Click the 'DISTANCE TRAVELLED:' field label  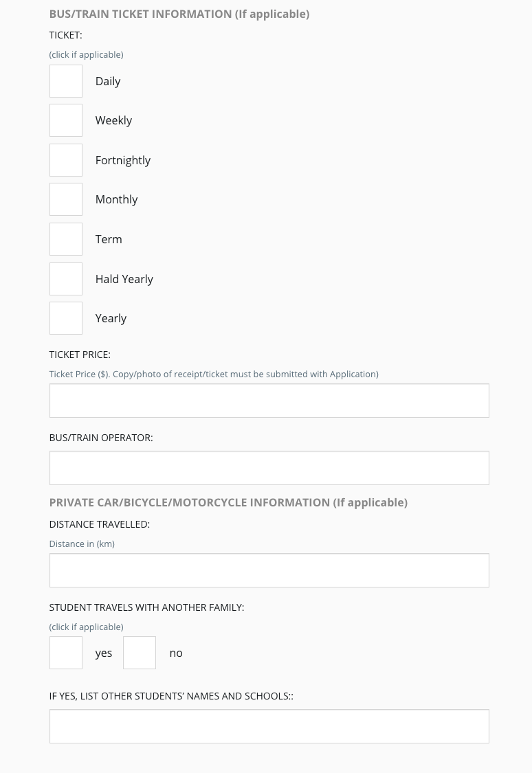pyautogui.click(x=100, y=524)
